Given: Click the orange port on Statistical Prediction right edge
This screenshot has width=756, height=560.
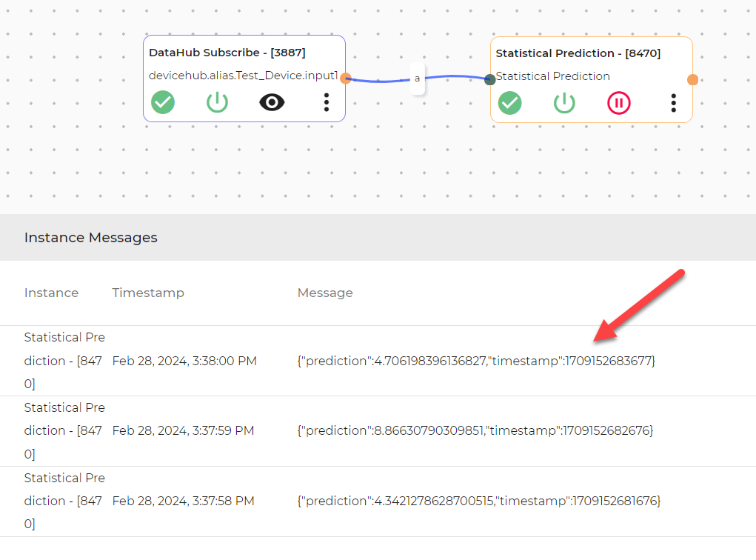Looking at the screenshot, I should coord(692,79).
